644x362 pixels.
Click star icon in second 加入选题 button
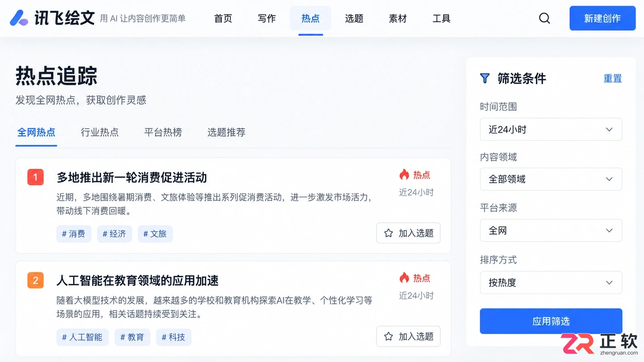(389, 336)
